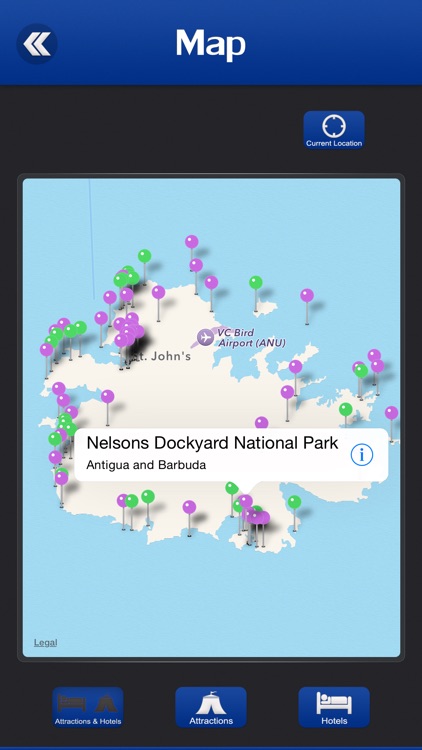Screen dimensions: 422x750
Task: Tap the Antigua and Barbuda callout subtitle
Action: (x=146, y=465)
